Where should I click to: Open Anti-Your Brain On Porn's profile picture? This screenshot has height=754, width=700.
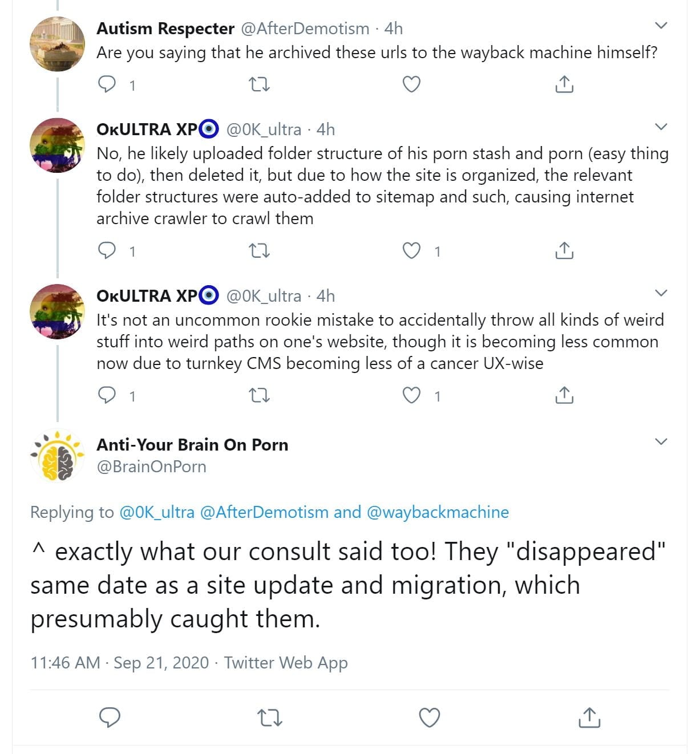coord(57,456)
